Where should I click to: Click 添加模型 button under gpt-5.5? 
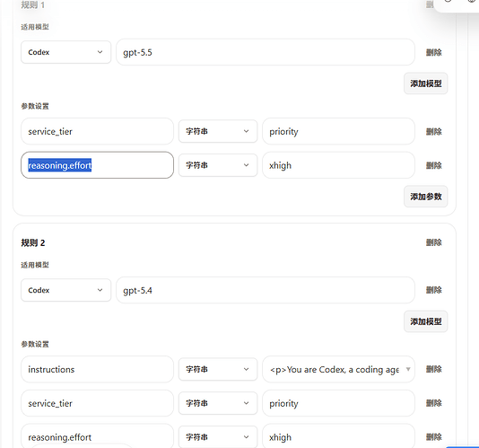(x=426, y=83)
